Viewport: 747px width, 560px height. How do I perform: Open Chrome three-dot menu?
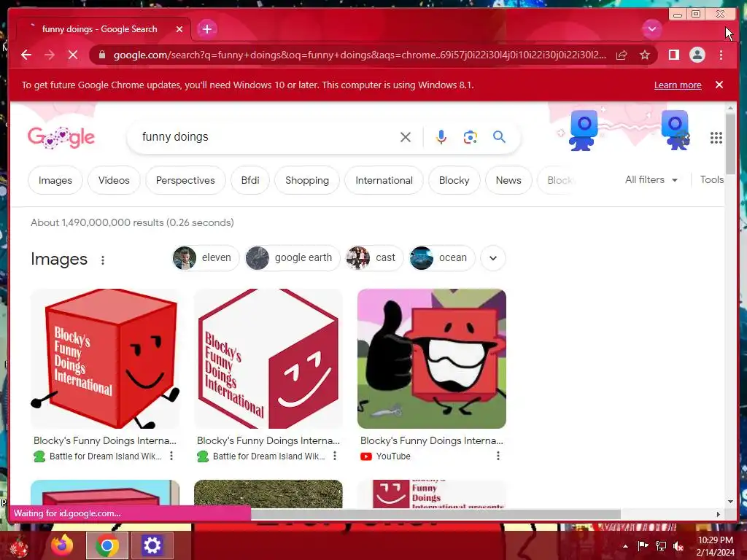721,55
